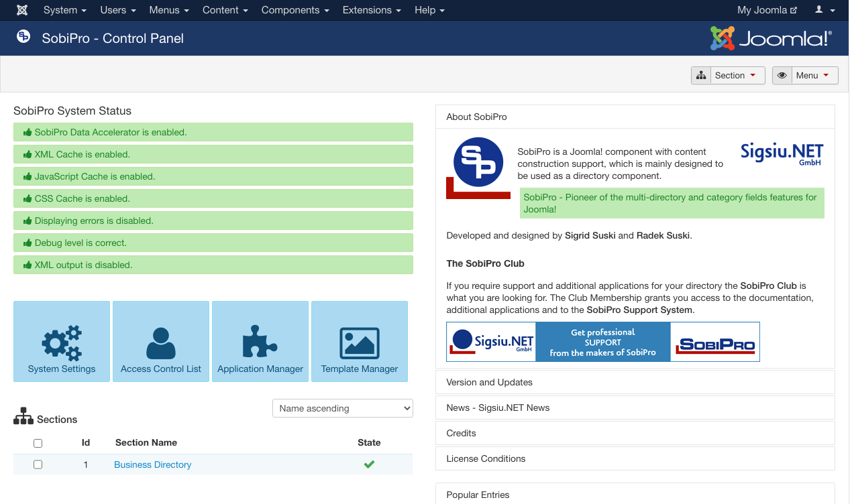Expand the News - Sigsiu.NET News panel

(635, 407)
